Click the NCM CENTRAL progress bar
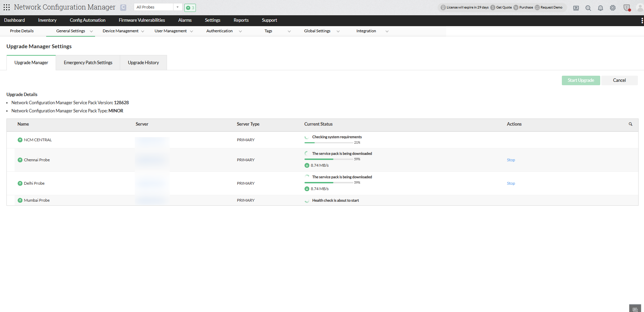Image resolution: width=644 pixels, height=312 pixels. coord(329,143)
